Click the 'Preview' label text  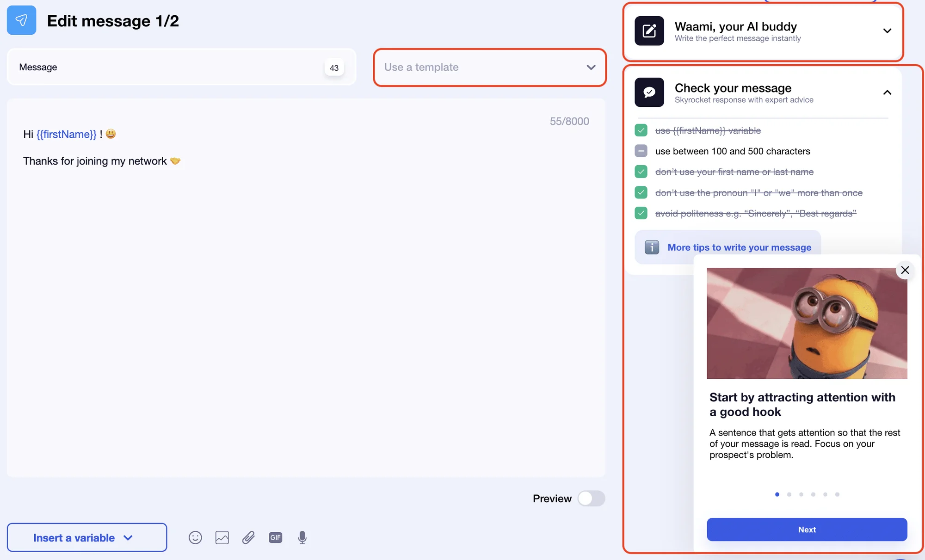coord(552,498)
